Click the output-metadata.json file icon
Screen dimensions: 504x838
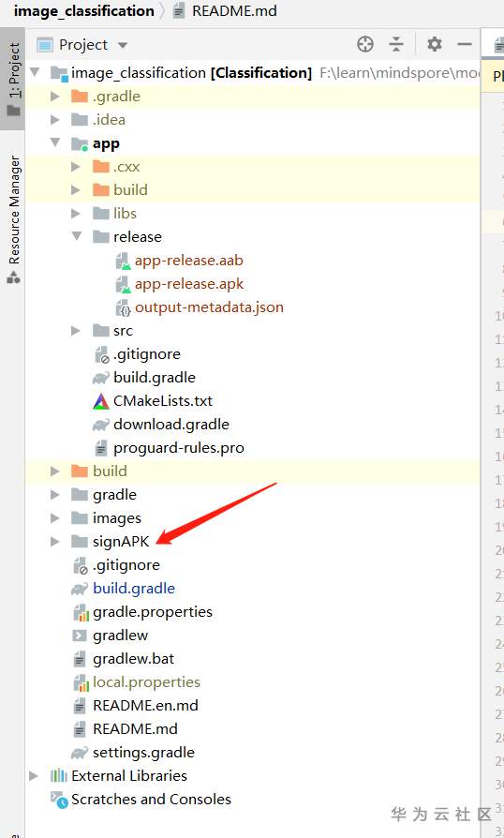(124, 307)
